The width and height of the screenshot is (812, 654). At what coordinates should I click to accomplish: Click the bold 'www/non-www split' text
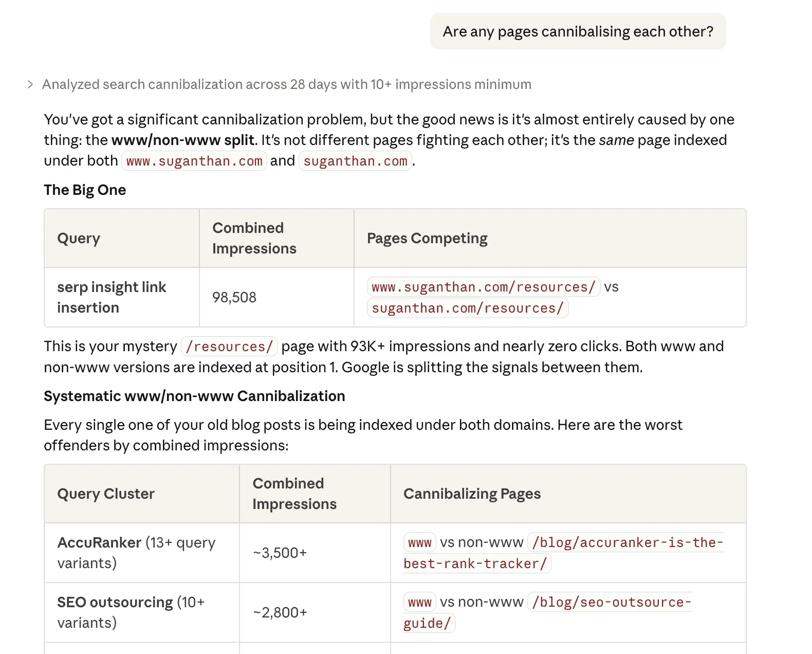tap(182, 140)
